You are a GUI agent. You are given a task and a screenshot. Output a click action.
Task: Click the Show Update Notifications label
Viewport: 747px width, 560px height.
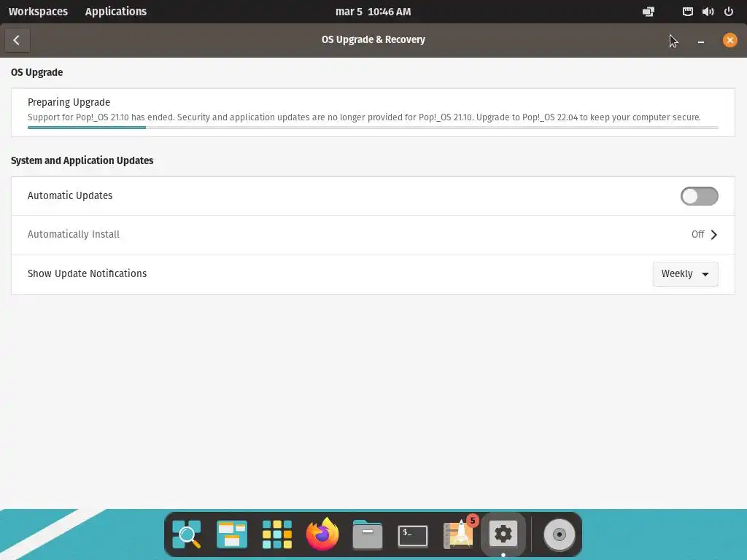[x=88, y=273]
